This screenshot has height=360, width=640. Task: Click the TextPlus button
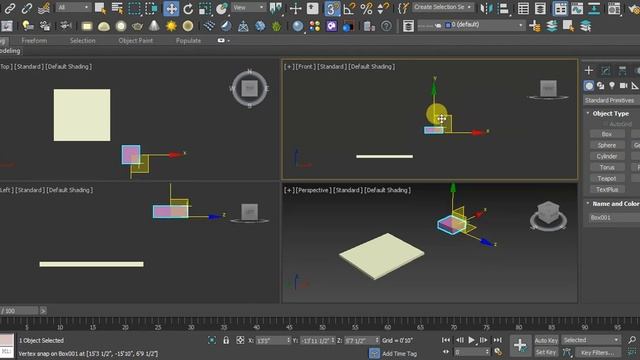point(607,189)
